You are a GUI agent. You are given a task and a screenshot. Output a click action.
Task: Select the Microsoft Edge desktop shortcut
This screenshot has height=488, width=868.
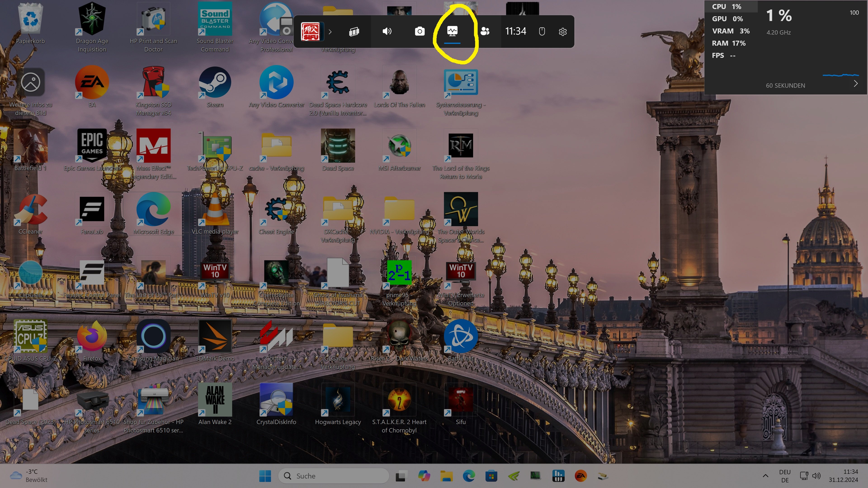[x=153, y=214]
